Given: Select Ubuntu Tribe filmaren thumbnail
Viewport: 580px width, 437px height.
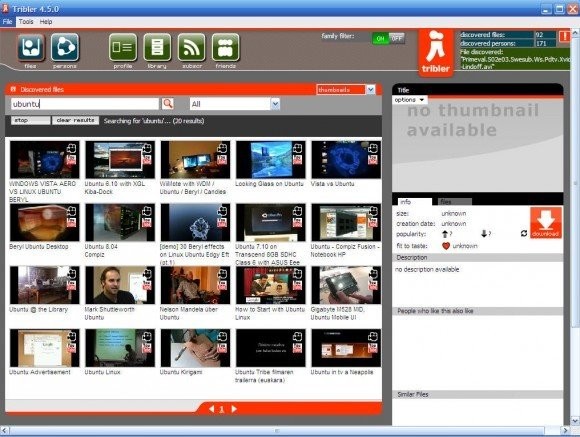Looking at the screenshot, I should click(271, 348).
